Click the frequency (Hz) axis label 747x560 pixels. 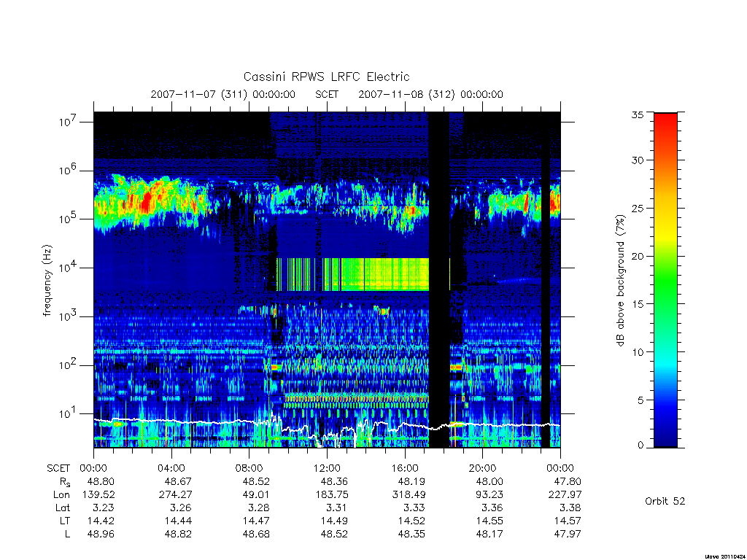coord(47,280)
